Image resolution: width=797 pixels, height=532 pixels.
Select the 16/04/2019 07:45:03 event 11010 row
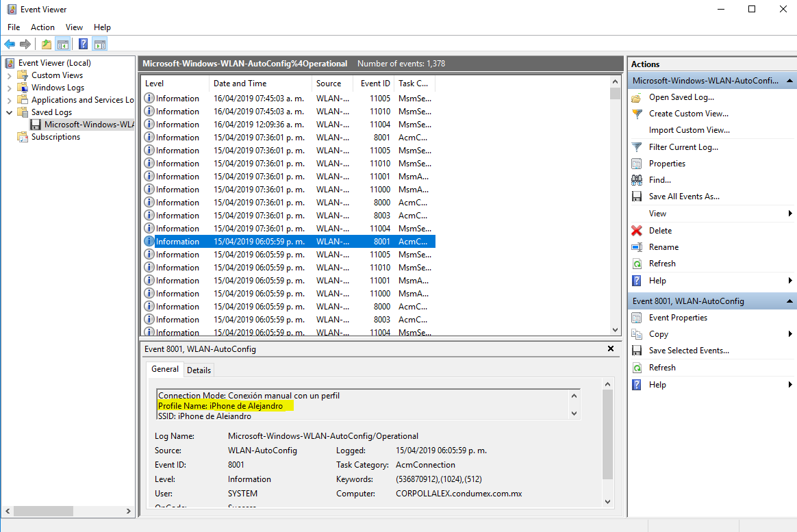pos(288,112)
